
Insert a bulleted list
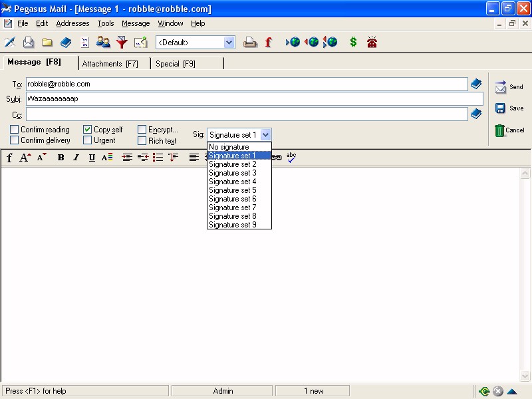[158, 158]
